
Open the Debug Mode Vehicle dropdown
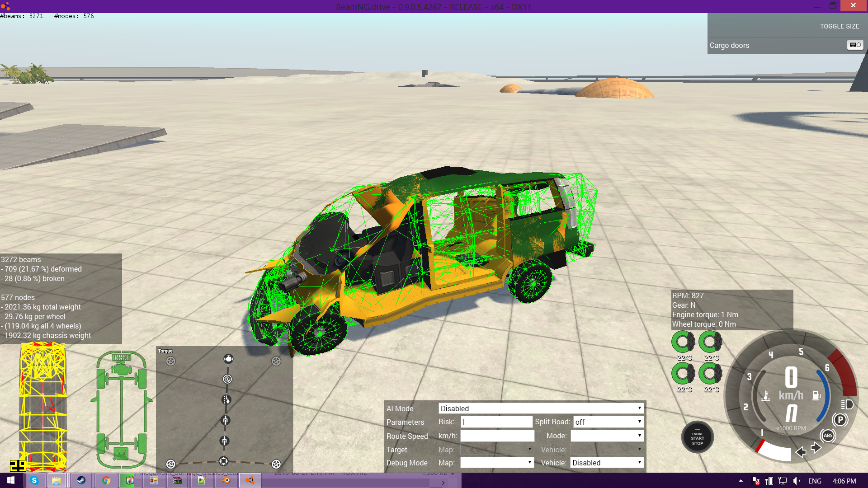click(607, 463)
